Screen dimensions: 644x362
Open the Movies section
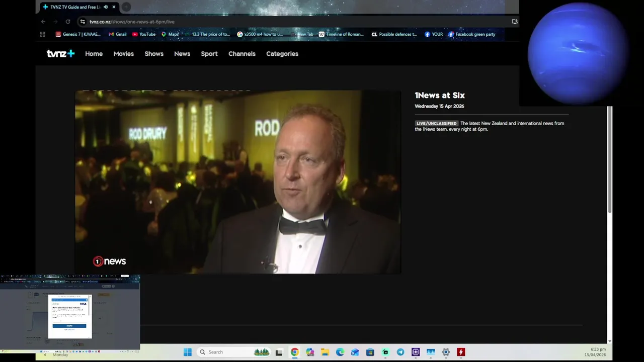[123, 54]
